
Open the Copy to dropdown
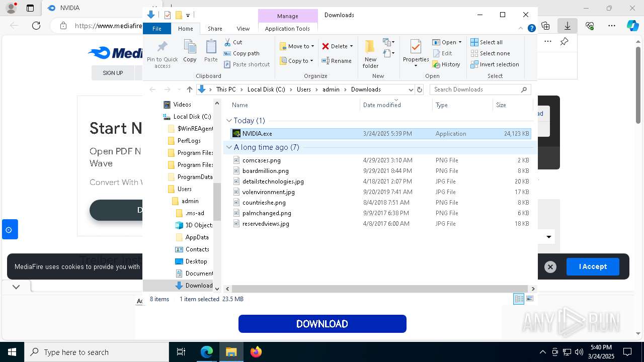(296, 61)
